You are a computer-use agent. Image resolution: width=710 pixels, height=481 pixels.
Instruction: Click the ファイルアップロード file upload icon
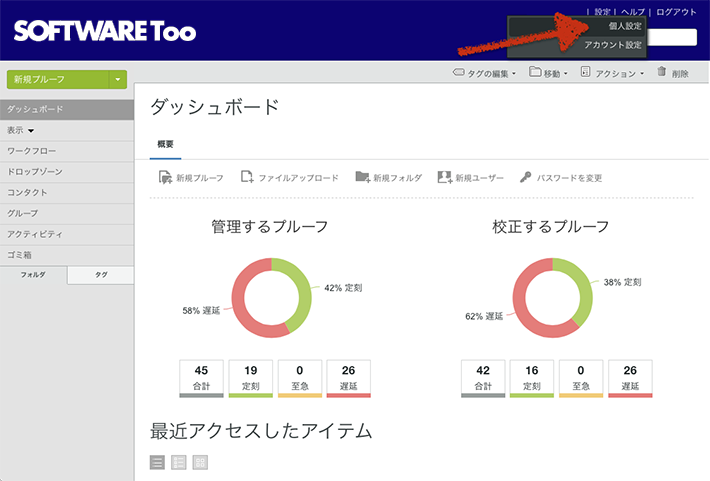click(247, 177)
